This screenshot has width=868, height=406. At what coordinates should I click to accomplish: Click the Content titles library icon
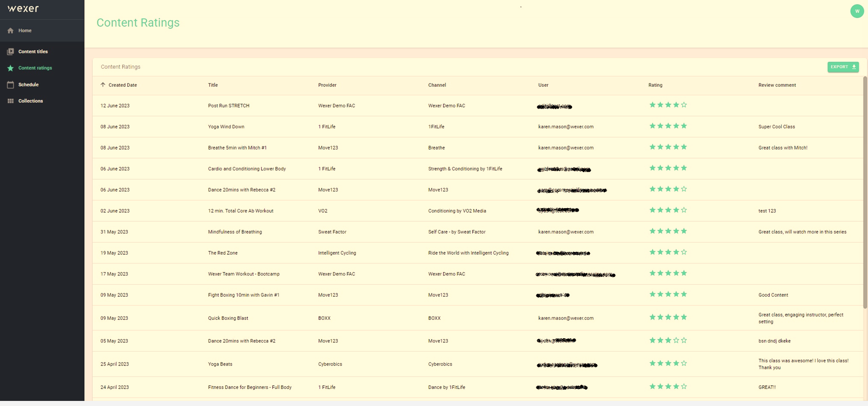(11, 52)
